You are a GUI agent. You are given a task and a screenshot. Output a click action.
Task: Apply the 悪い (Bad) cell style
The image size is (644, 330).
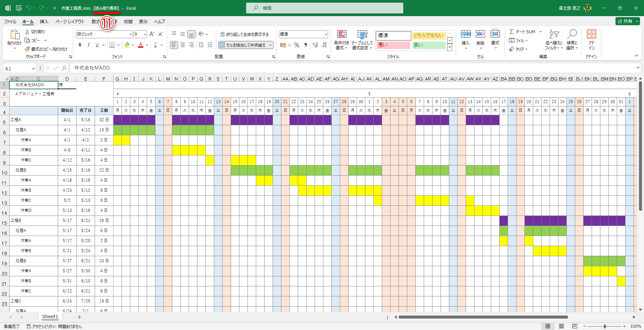pyautogui.click(x=393, y=45)
